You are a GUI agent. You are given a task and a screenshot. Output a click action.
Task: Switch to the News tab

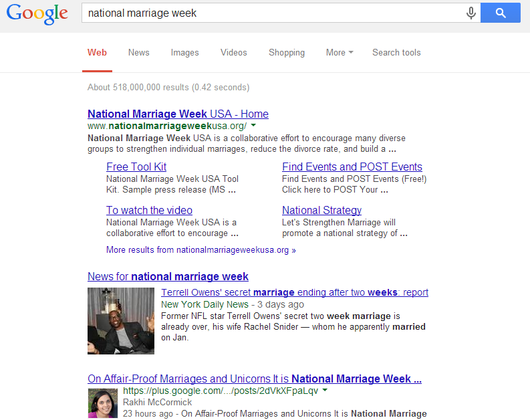pyautogui.click(x=138, y=53)
